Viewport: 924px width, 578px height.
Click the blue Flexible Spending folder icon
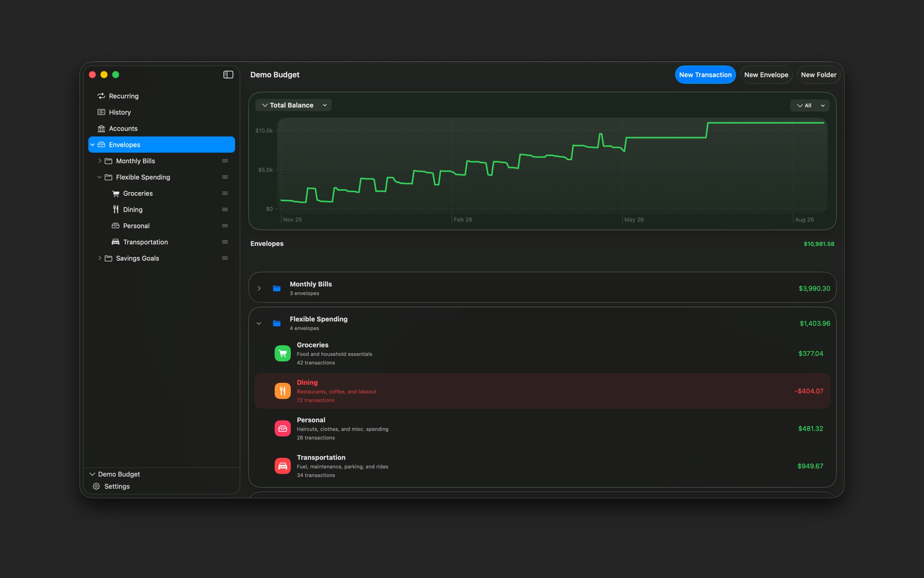277,323
